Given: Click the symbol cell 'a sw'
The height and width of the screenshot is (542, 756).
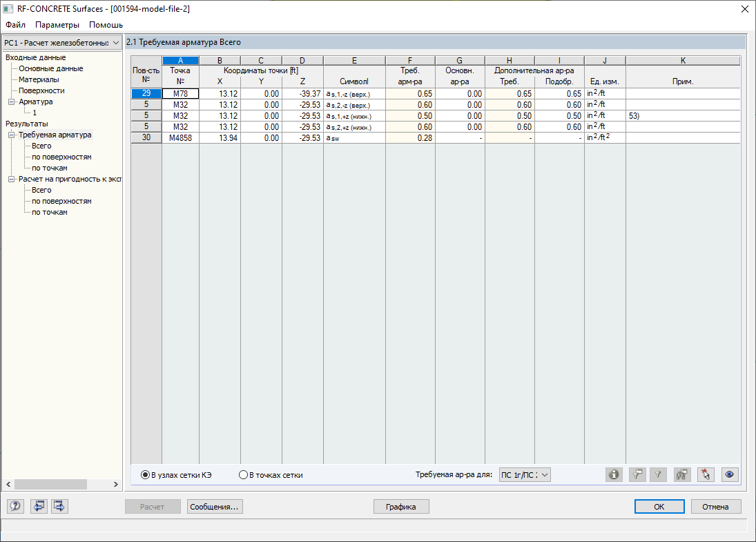Looking at the screenshot, I should point(354,138).
